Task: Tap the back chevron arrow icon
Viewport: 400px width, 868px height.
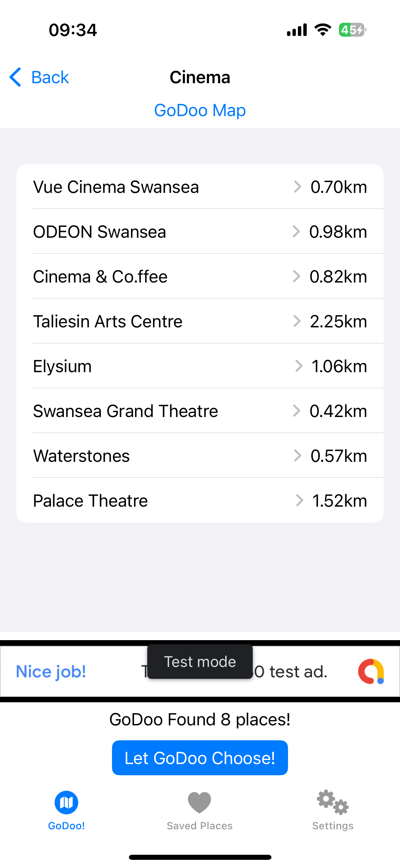Action: click(16, 77)
